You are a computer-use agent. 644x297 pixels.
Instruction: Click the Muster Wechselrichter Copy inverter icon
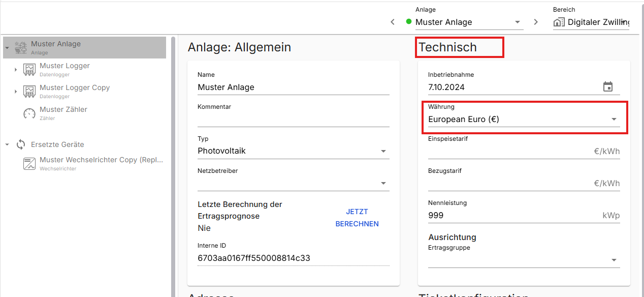click(x=29, y=164)
